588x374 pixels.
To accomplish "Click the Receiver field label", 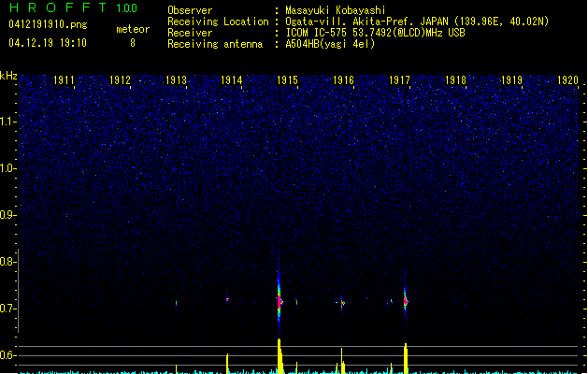I will point(190,33).
